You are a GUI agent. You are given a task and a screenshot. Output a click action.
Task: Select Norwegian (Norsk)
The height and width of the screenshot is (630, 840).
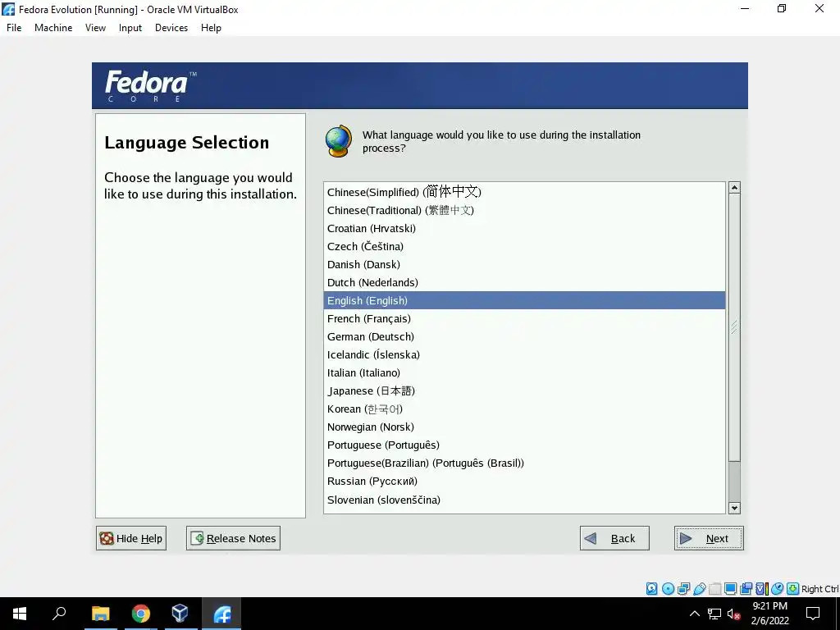(524, 427)
